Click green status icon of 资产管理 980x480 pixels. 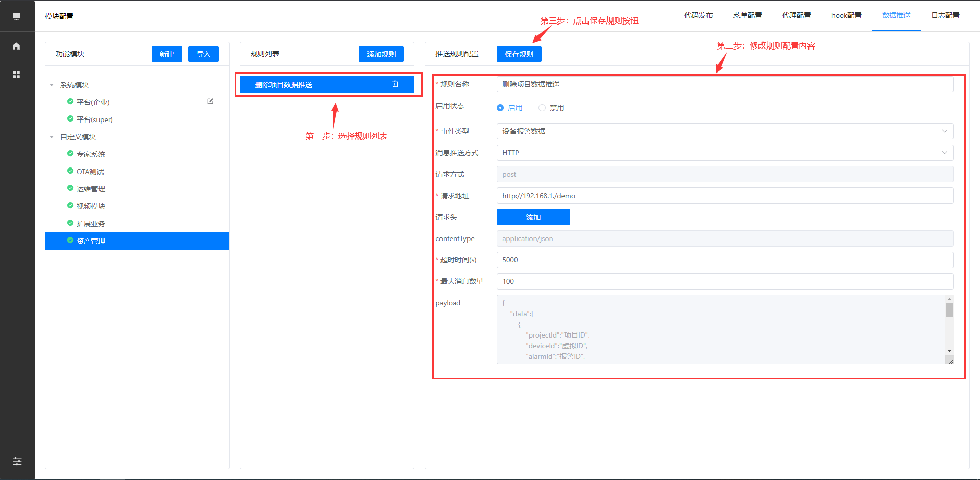70,241
